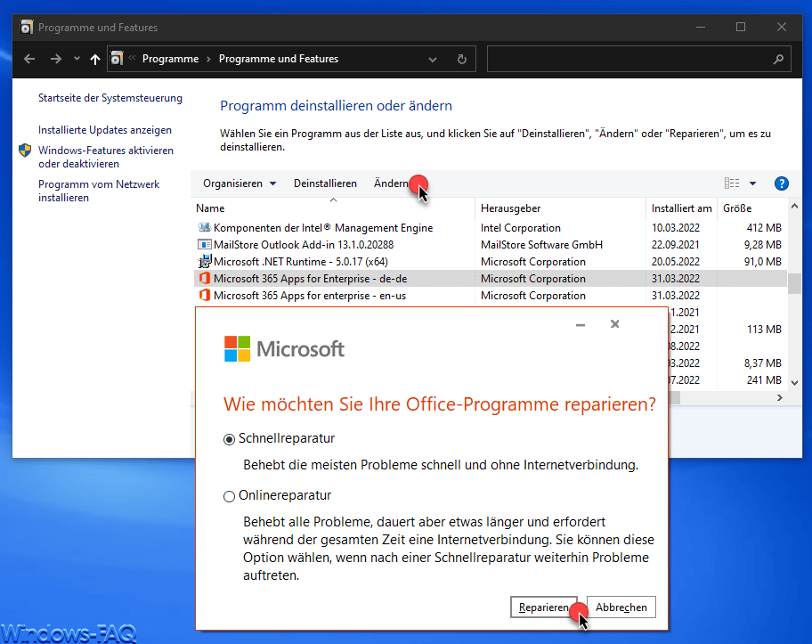Click the Microsoft logo in the dialog
The height and width of the screenshot is (644, 812).
point(284,348)
